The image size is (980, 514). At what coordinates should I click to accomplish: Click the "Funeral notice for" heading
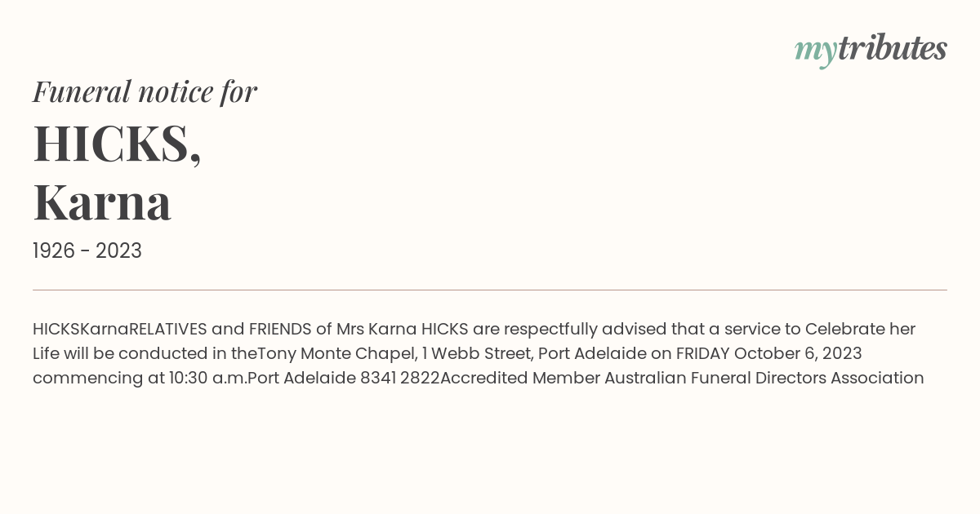coord(145,91)
